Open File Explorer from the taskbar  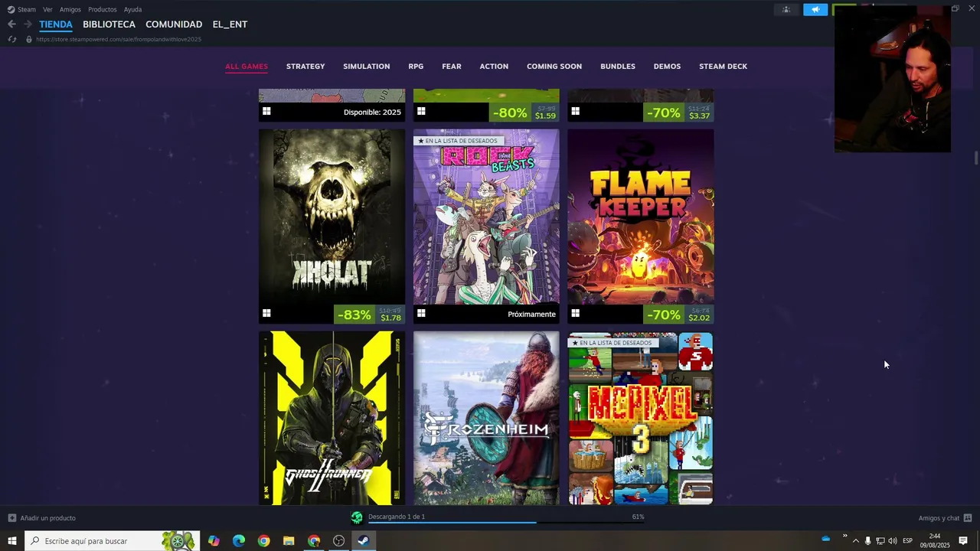point(289,541)
